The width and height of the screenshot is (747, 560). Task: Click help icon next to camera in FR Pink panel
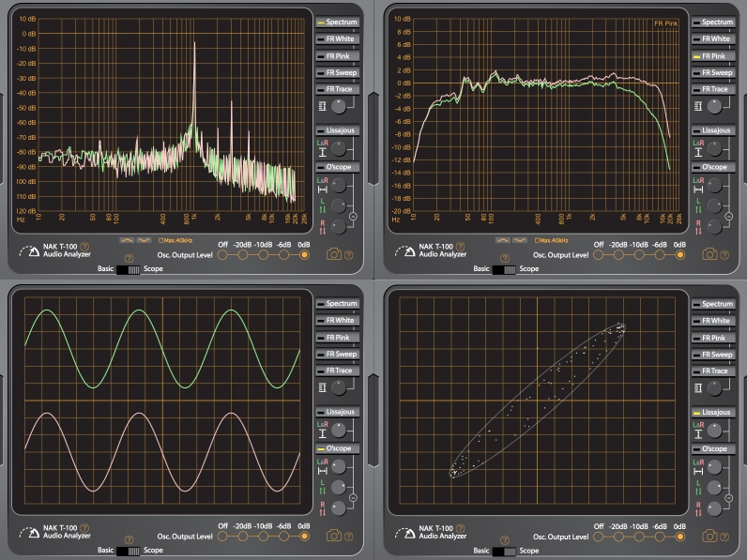(724, 253)
